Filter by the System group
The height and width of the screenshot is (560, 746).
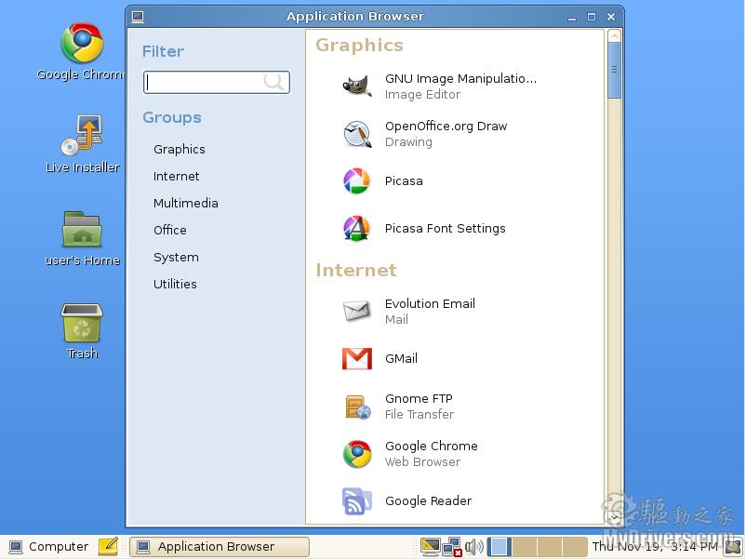click(x=176, y=258)
